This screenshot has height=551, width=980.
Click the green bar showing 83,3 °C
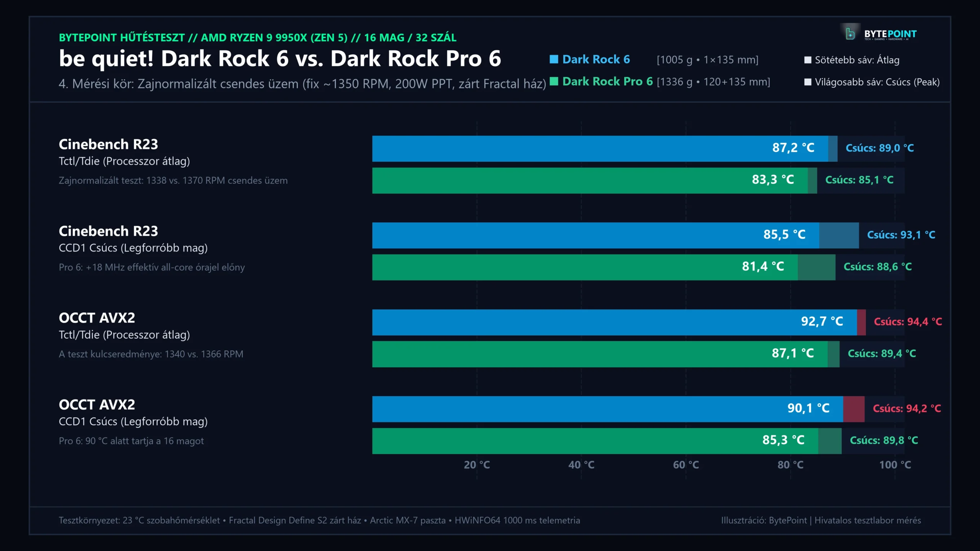pos(590,181)
